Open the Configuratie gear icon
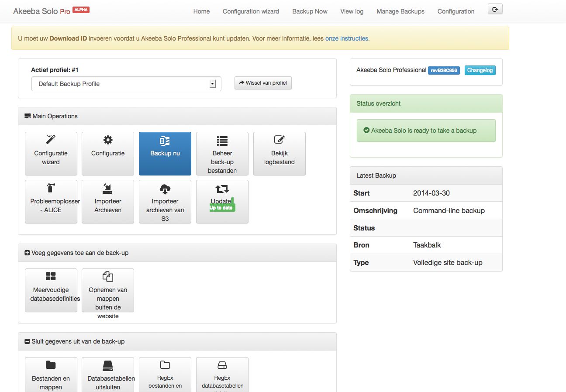The width and height of the screenshot is (566, 392). [x=108, y=140]
